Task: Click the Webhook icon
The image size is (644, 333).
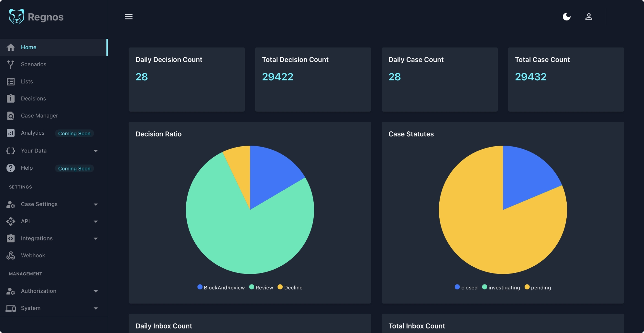Action: [11, 255]
